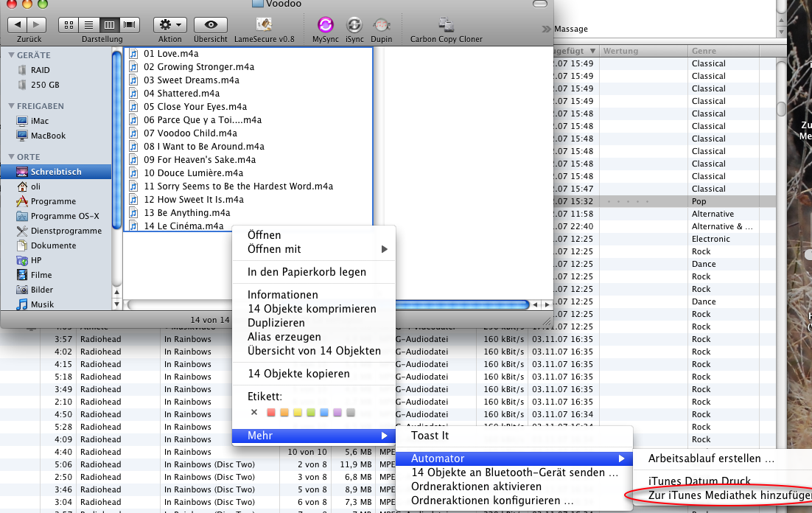Viewport: 812px width, 513px height.
Task: Choose Arbeitsablauf erstellen in Automator submenu
Action: coord(722,458)
